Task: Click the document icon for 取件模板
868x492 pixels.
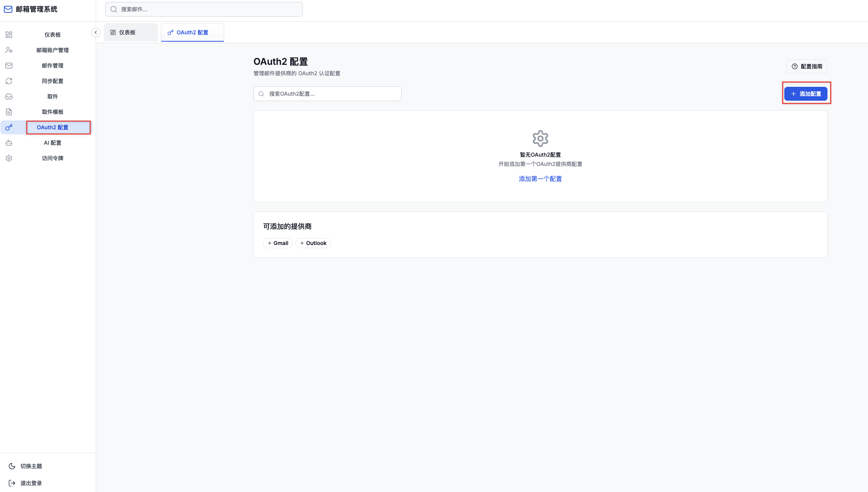Action: (9, 112)
